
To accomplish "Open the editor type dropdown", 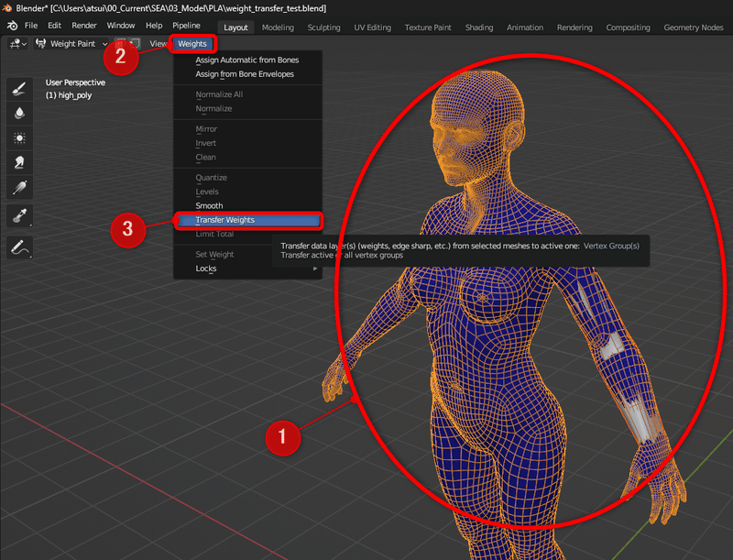I will point(17,43).
